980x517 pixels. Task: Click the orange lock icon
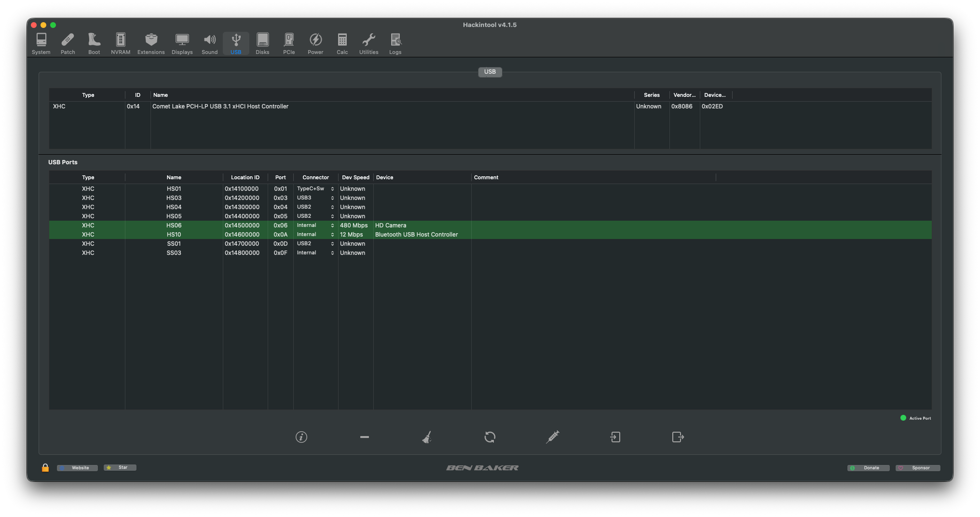(x=45, y=467)
